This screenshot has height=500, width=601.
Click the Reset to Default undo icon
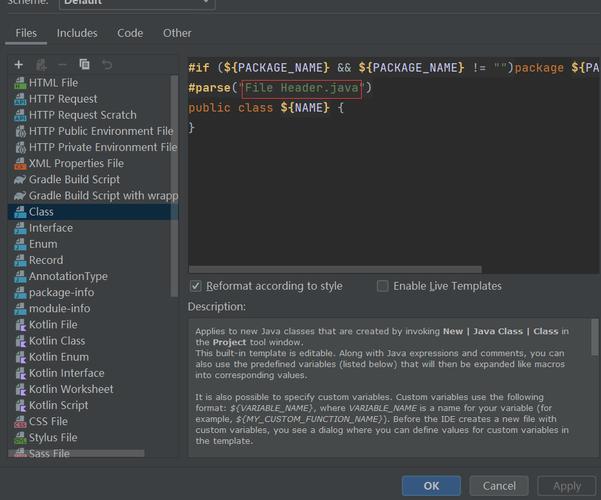[x=107, y=64]
